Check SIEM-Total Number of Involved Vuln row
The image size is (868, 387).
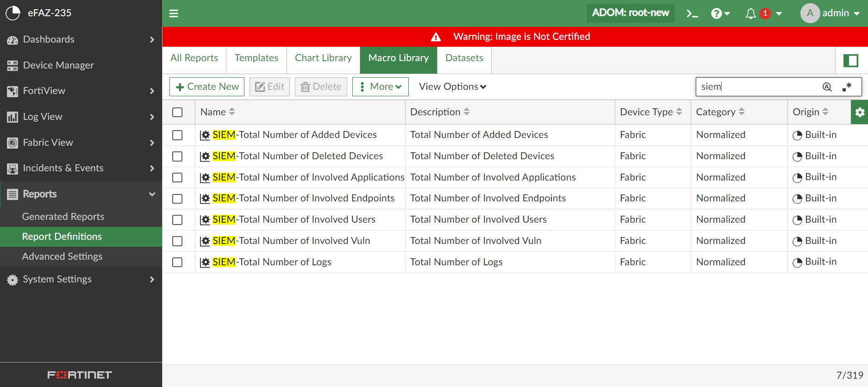pyautogui.click(x=177, y=241)
